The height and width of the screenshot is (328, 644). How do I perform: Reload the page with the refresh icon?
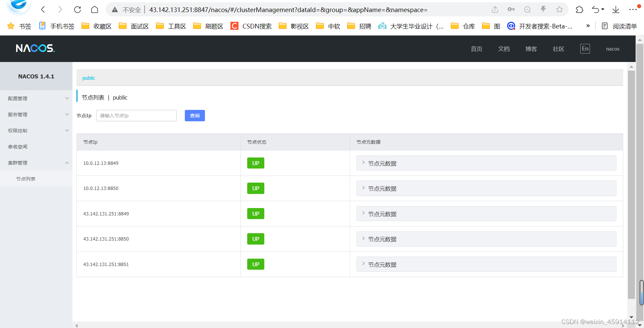point(77,10)
